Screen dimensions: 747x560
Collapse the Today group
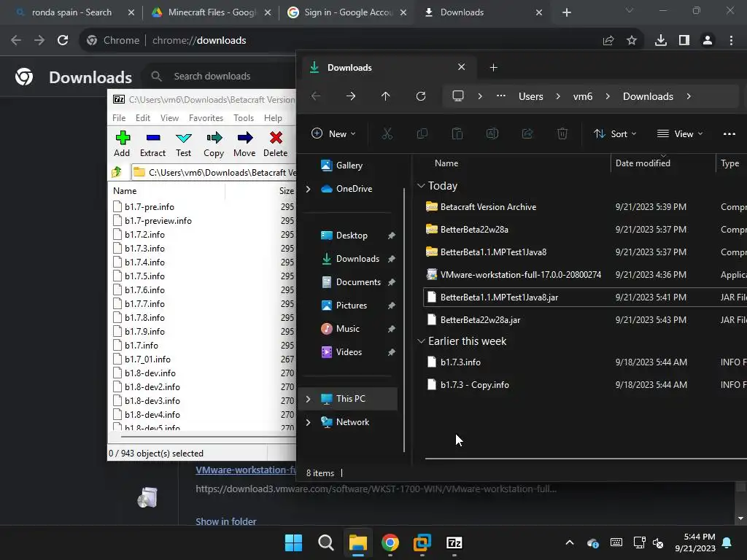(x=421, y=186)
